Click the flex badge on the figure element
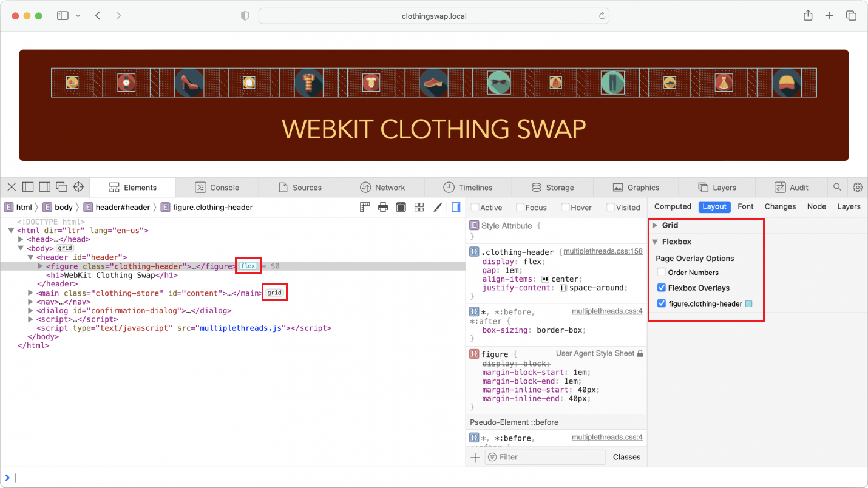868x488 pixels. [x=248, y=265]
